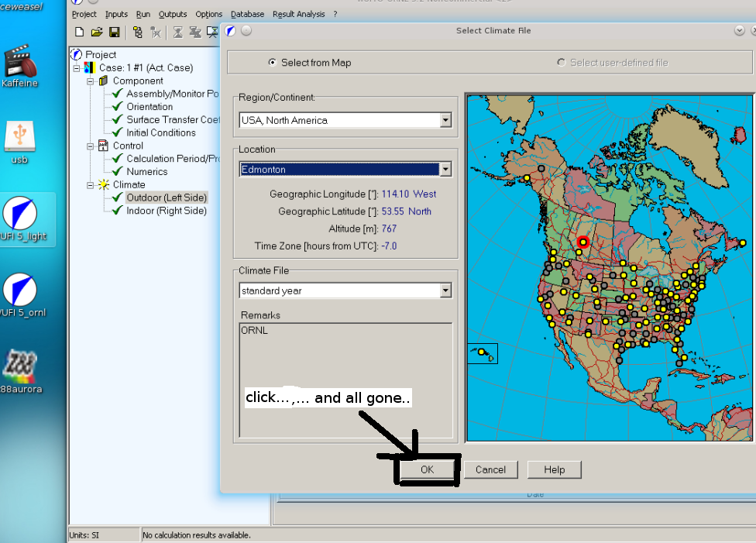This screenshot has width=756, height=543.
Task: Open the Database menu
Action: click(x=247, y=14)
